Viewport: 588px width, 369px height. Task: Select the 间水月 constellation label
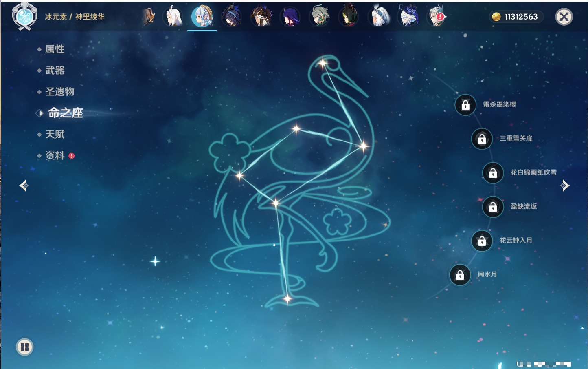point(487,274)
